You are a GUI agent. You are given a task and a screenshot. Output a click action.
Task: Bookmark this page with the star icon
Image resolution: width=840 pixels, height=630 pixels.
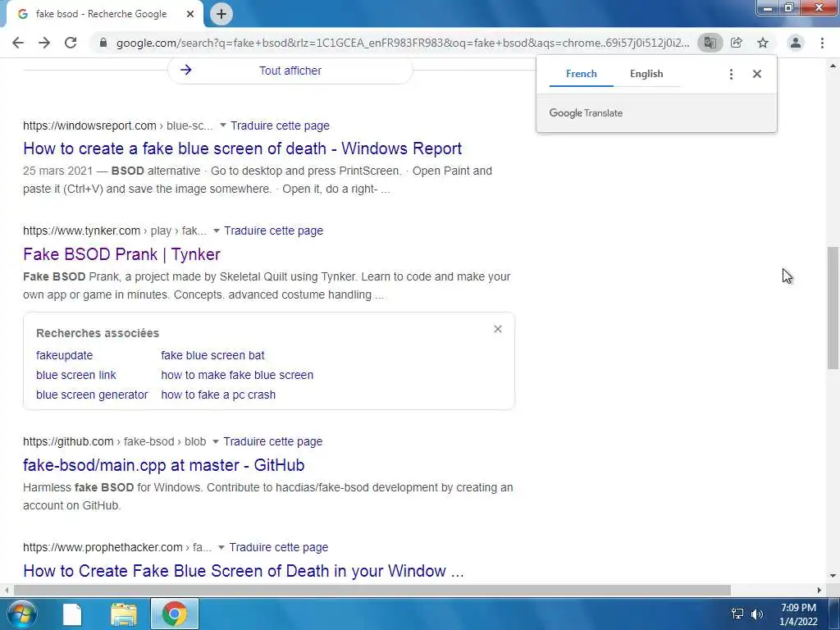click(x=763, y=43)
